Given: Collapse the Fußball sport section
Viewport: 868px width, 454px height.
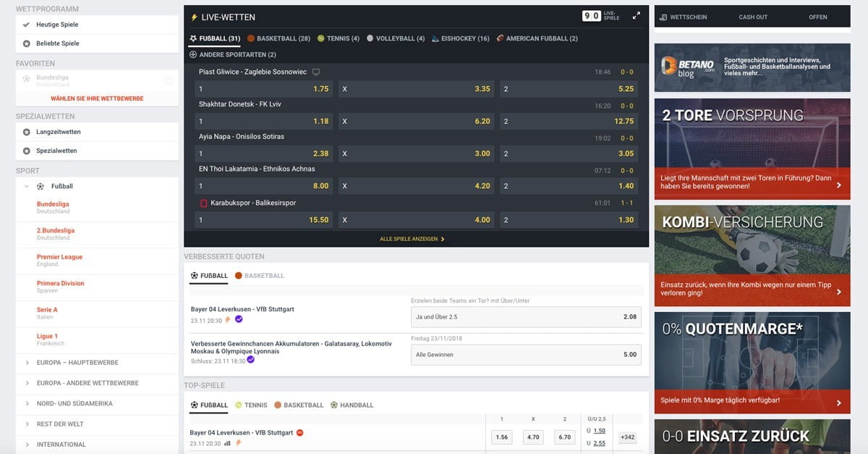Looking at the screenshot, I should (27, 186).
